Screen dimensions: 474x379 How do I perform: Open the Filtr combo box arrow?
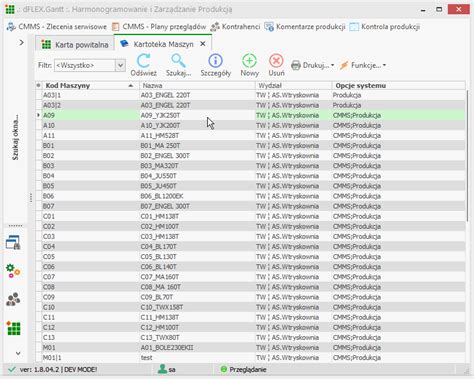pos(120,65)
